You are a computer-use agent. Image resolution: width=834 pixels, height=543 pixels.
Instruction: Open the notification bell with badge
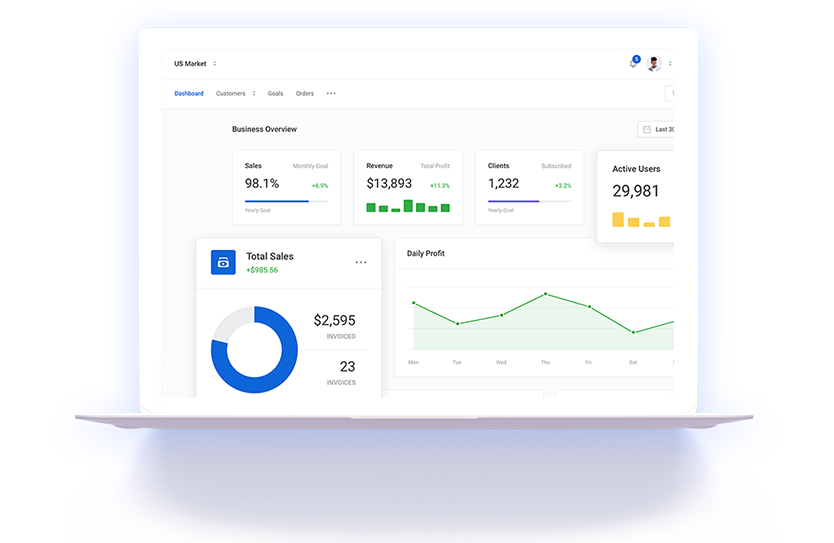(x=633, y=64)
